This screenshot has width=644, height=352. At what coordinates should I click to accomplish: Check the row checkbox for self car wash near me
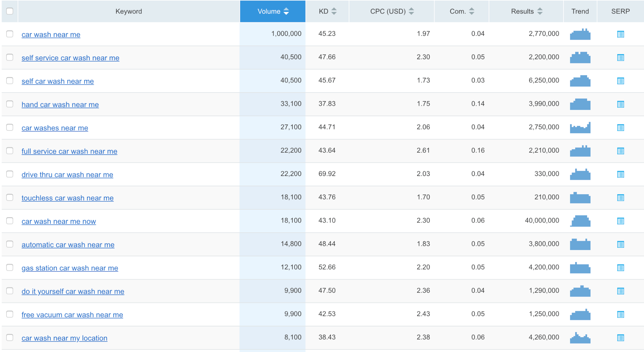coord(9,81)
